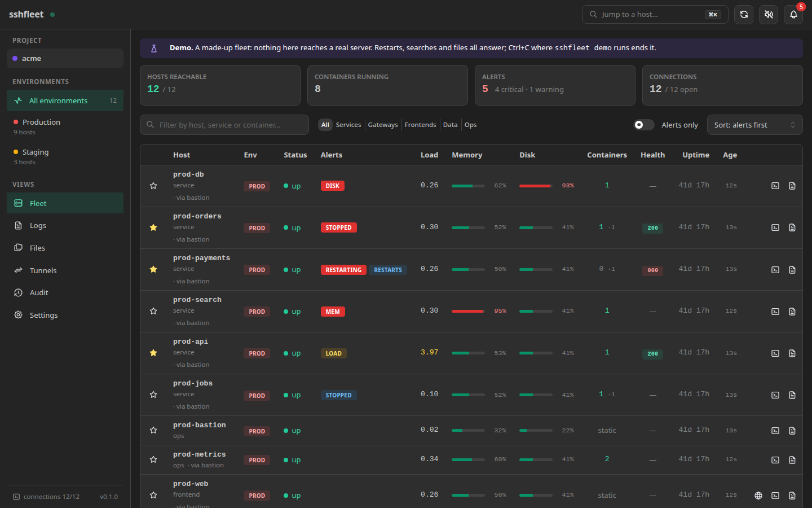This screenshot has height=508, width=812.
Task: Sort by the Load column header
Action: point(429,155)
